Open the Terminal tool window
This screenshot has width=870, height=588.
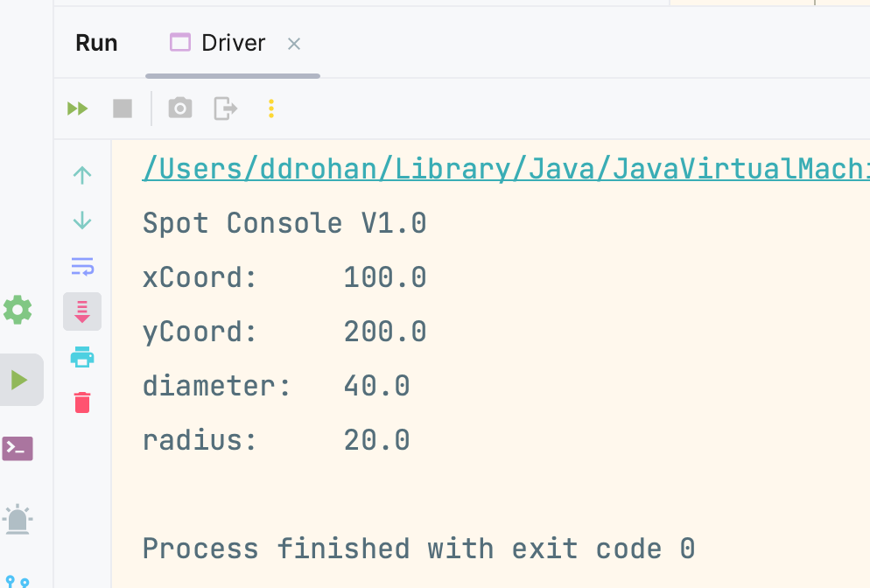pyautogui.click(x=18, y=449)
